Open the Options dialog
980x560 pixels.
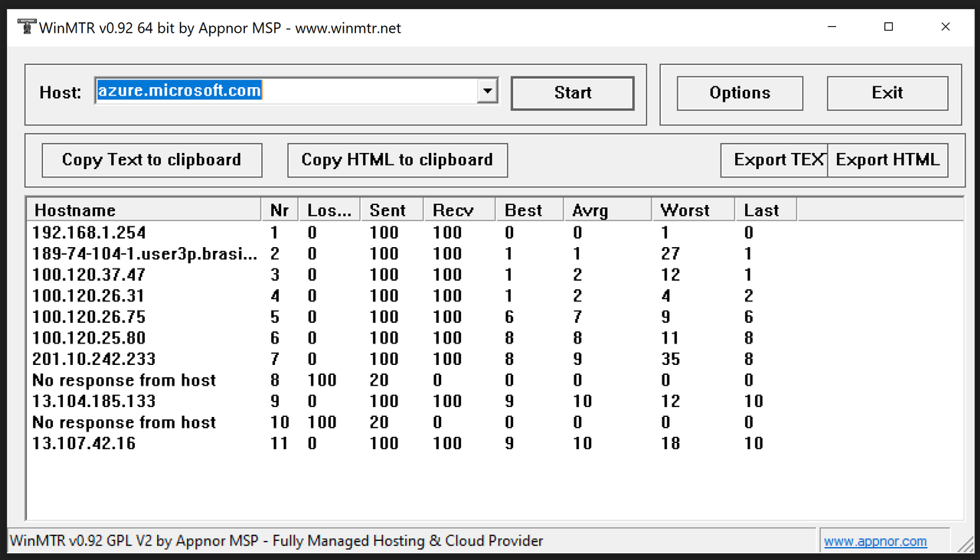[740, 93]
